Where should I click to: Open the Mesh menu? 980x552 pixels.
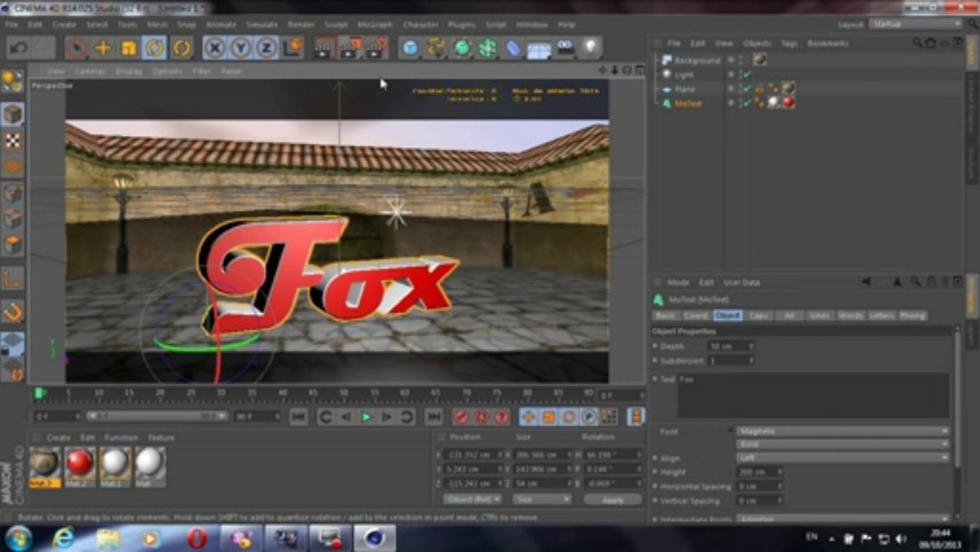click(157, 25)
